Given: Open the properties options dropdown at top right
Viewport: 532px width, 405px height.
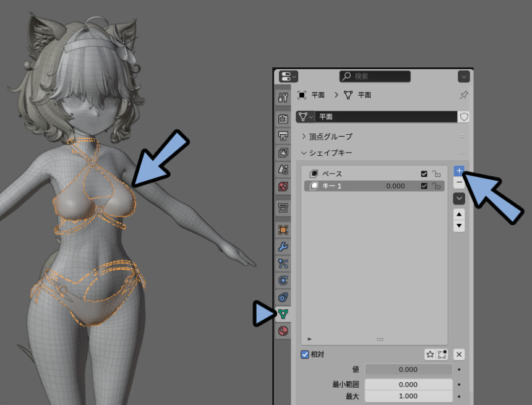Looking at the screenshot, I should point(463,76).
